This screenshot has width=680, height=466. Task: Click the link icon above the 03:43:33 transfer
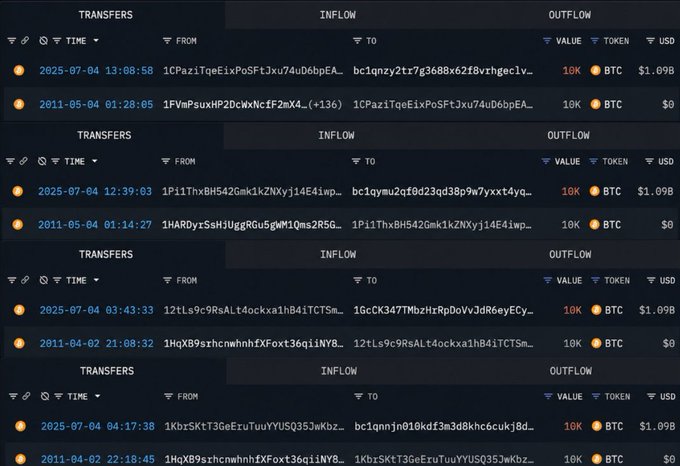26,280
